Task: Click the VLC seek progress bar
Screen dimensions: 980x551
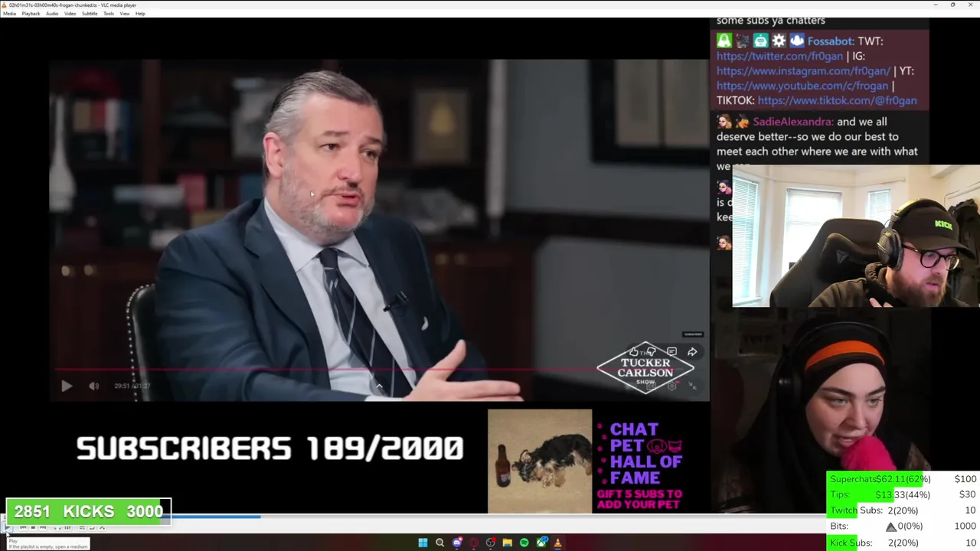Action: pyautogui.click(x=490, y=517)
